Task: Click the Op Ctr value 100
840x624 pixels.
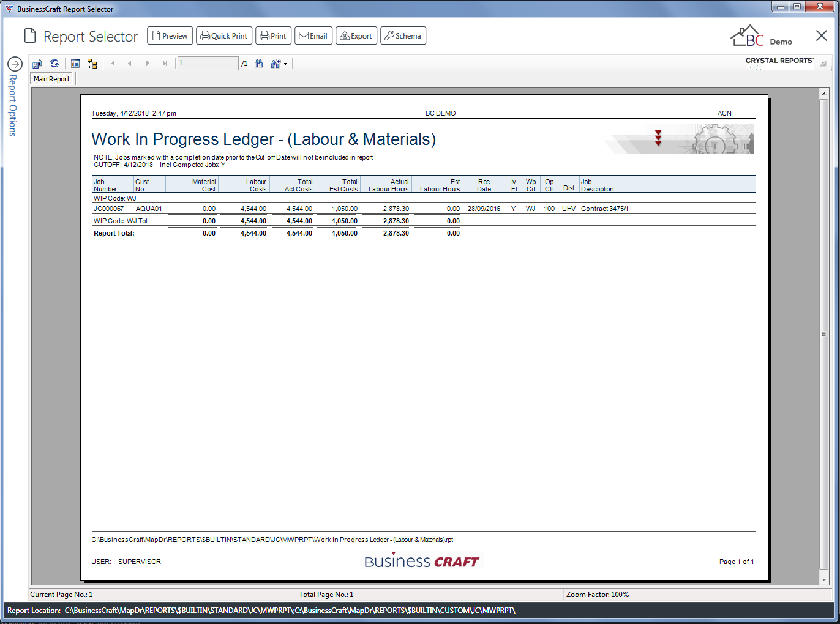Action: point(549,209)
